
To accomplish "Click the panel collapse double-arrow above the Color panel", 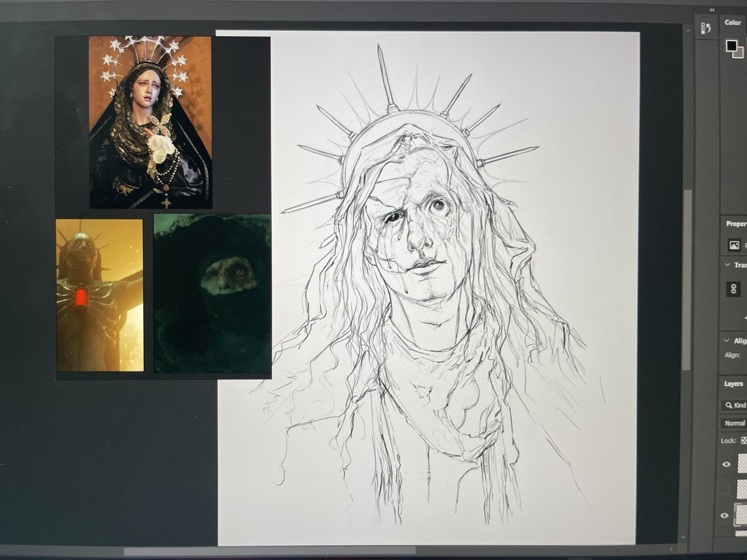I will click(x=713, y=9).
